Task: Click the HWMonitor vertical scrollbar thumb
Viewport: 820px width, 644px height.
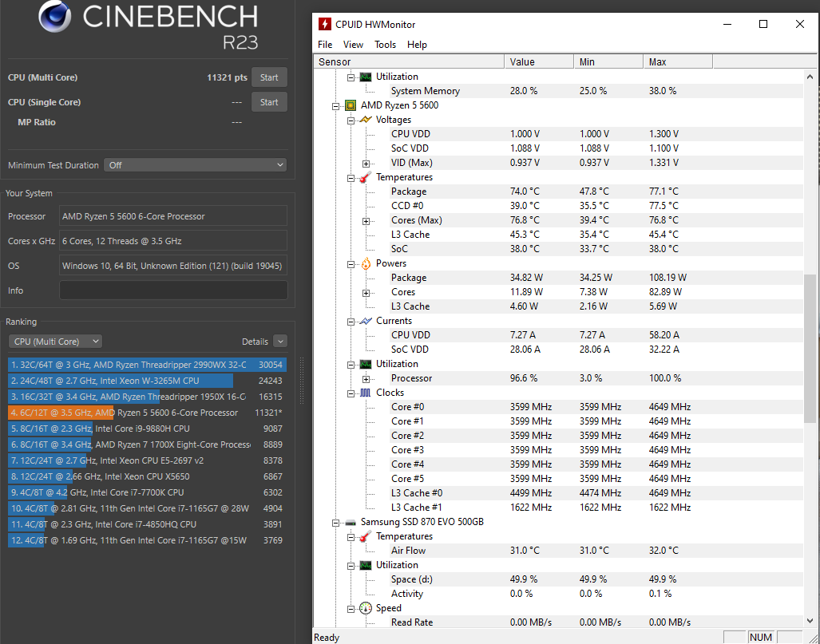Action: point(810,348)
